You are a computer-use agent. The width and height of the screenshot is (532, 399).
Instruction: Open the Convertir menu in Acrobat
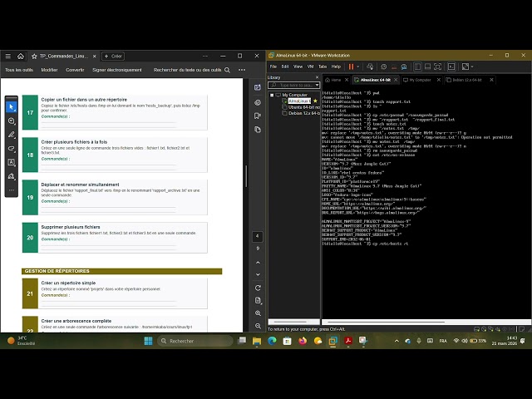tap(75, 70)
